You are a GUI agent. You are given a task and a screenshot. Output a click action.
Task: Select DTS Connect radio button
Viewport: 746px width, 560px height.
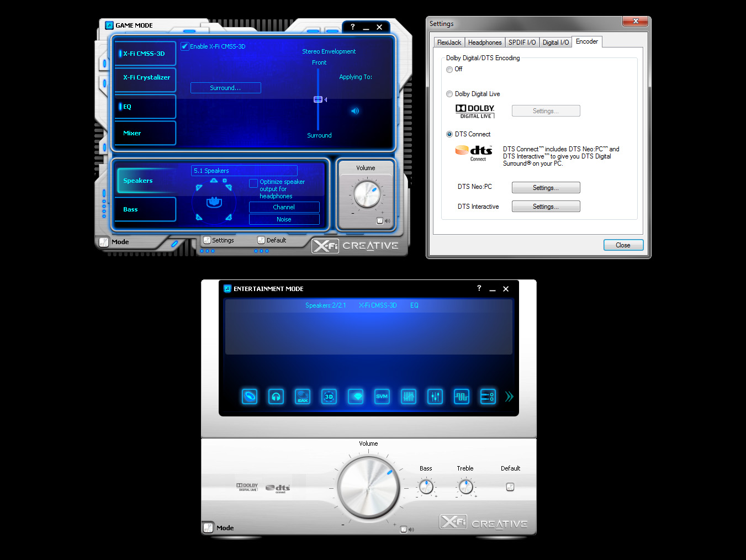(449, 134)
